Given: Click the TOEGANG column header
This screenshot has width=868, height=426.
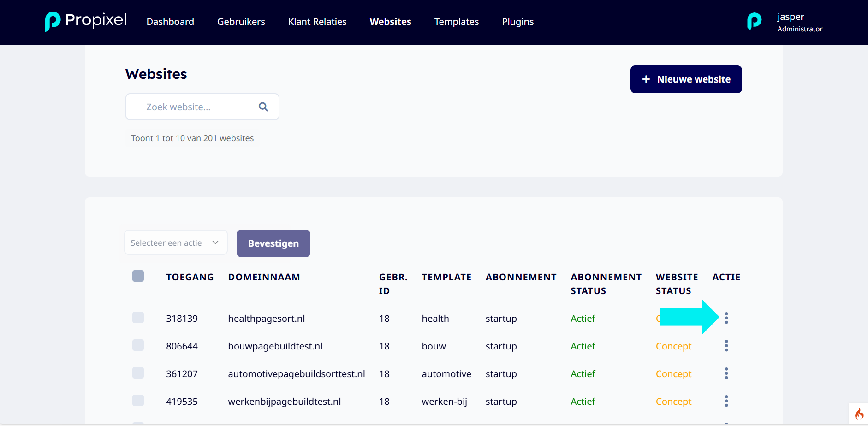Looking at the screenshot, I should tap(190, 277).
